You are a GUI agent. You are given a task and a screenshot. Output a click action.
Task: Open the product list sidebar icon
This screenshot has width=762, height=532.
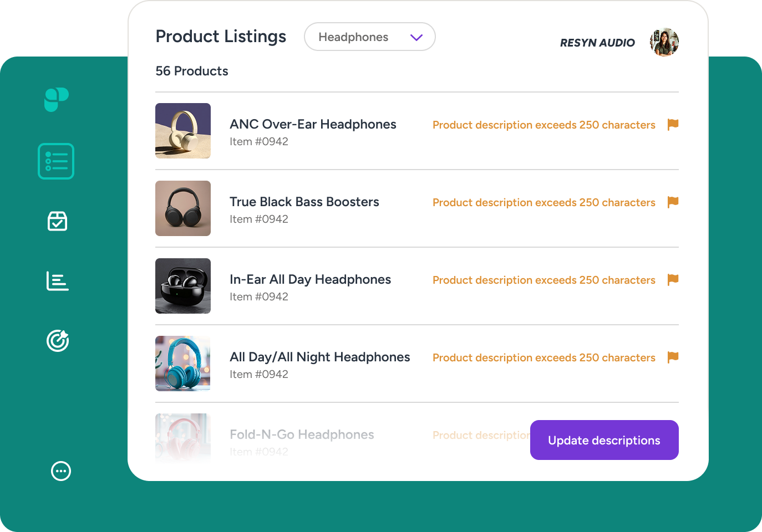point(56,161)
